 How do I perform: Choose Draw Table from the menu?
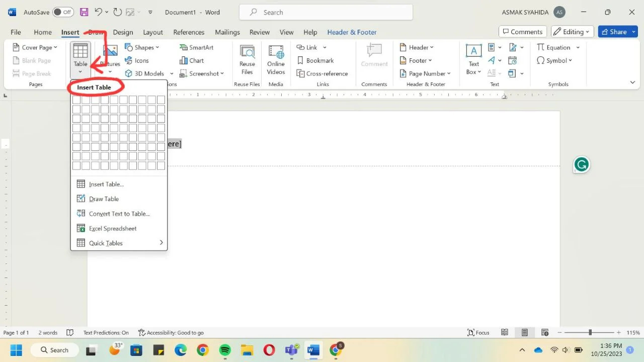tap(104, 199)
